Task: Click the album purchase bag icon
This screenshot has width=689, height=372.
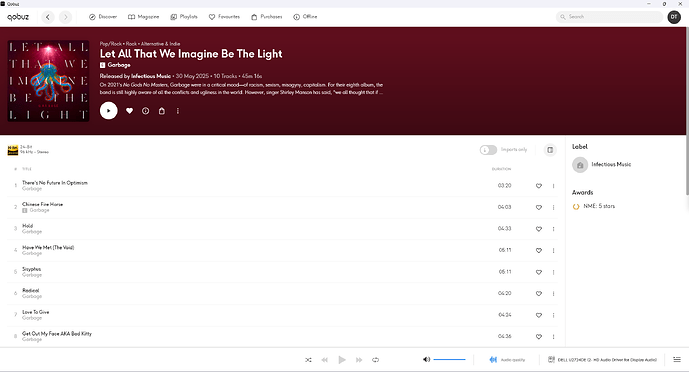Action: coord(162,111)
